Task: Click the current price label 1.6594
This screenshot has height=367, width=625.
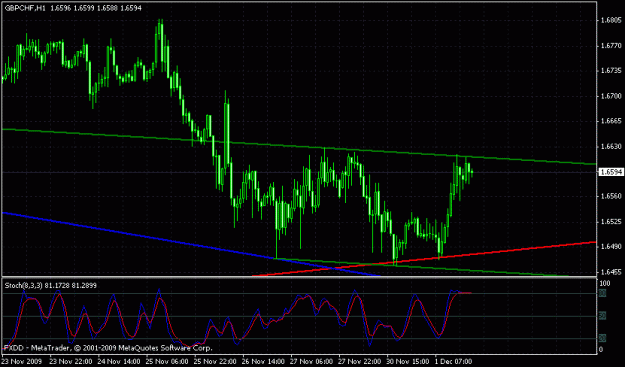Action: pos(611,172)
